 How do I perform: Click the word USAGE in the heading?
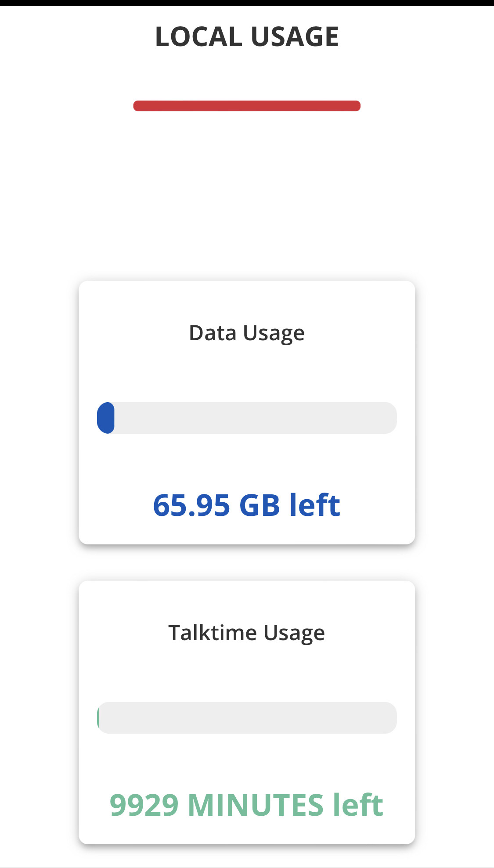[x=295, y=36]
